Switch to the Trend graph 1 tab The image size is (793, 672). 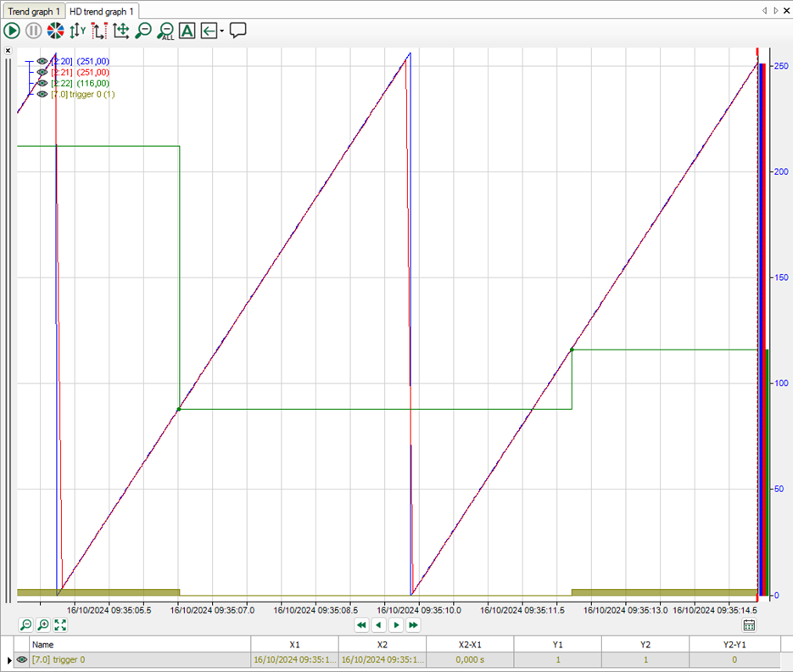(x=34, y=11)
